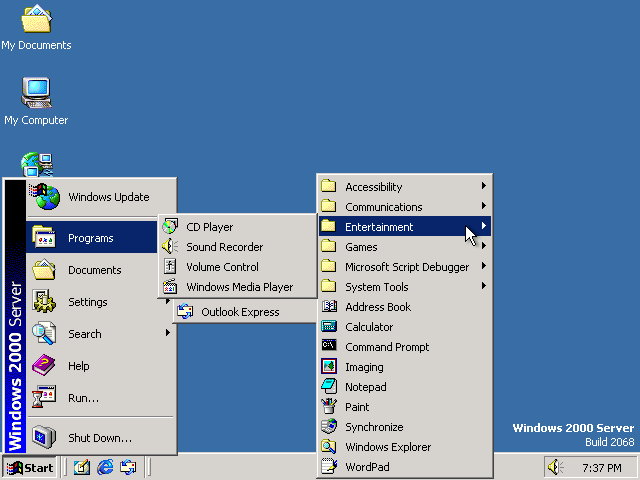Click the Synchronize text label
The height and width of the screenshot is (480, 640).
(x=374, y=427)
